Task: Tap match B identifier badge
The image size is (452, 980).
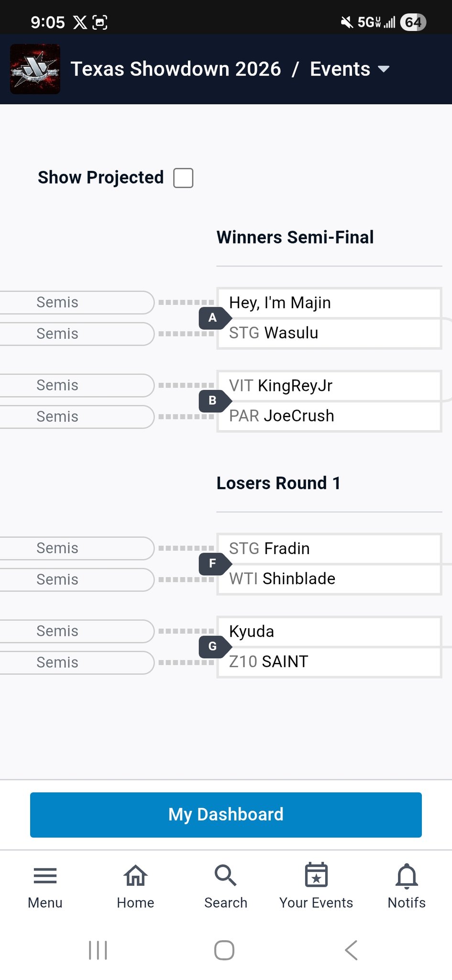Action: pos(213,401)
